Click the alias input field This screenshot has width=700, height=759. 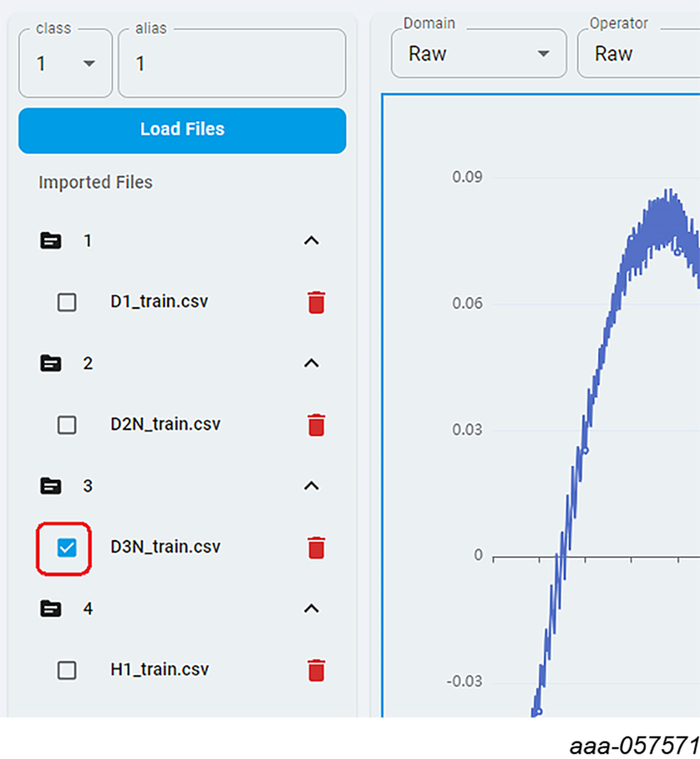[232, 64]
